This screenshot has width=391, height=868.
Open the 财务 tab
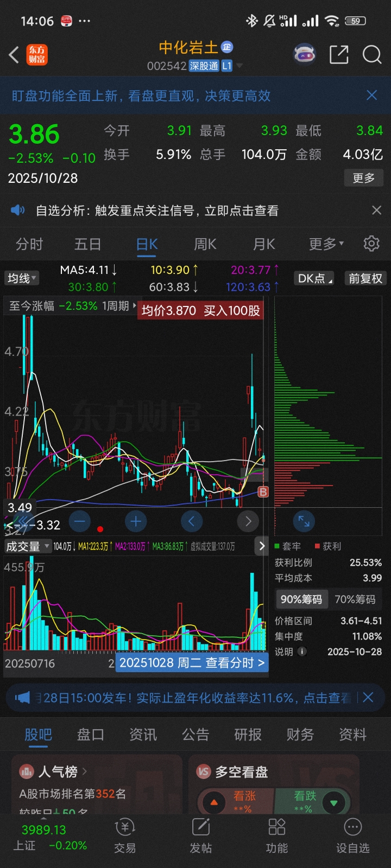(300, 735)
